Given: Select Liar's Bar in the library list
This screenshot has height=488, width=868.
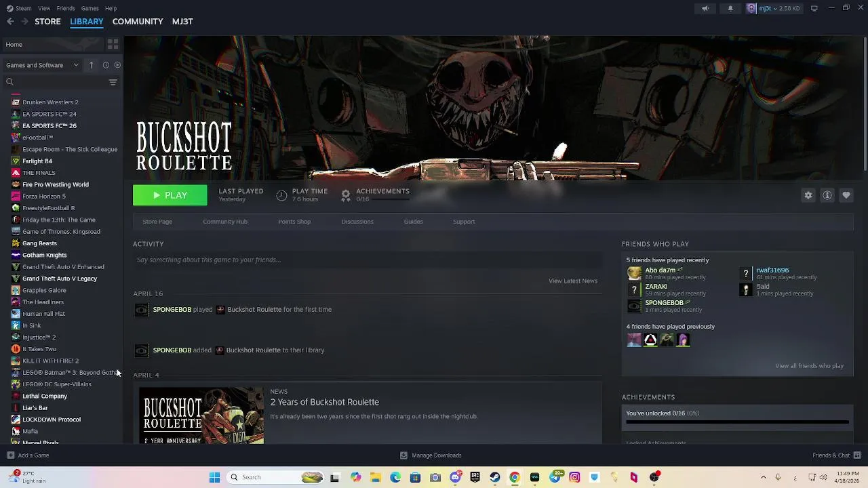Looking at the screenshot, I should pos(35,408).
